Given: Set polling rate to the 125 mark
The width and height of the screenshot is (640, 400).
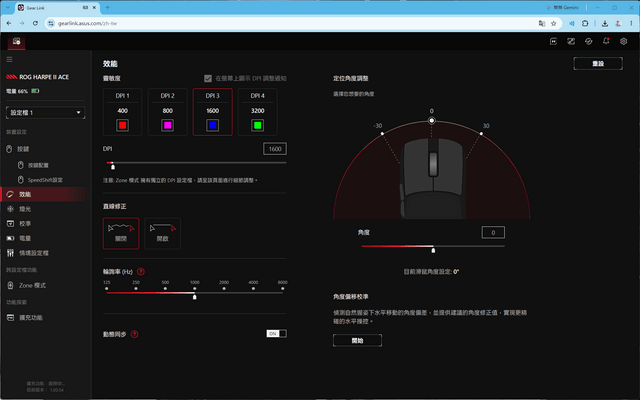Looking at the screenshot, I should (107, 289).
